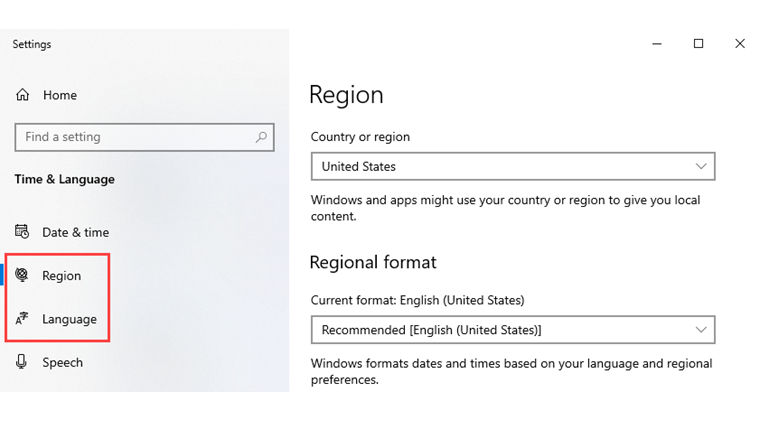Click the chevron beside Recommended English format
Screen dimensions: 760x422
click(x=700, y=329)
